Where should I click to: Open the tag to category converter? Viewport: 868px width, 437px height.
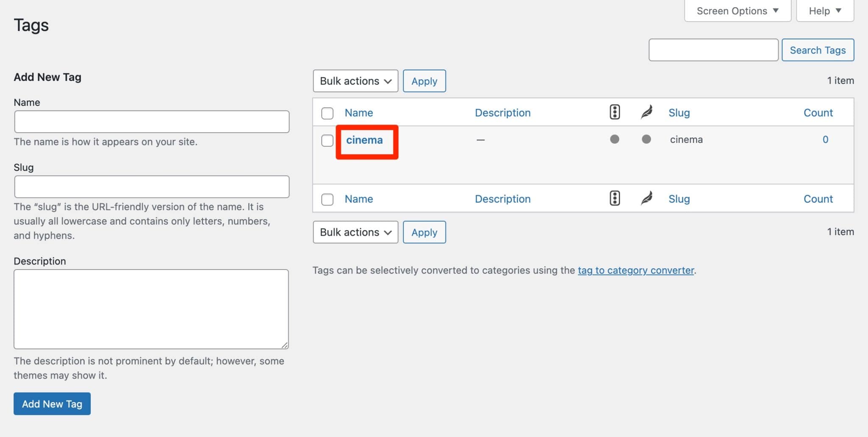pos(636,270)
